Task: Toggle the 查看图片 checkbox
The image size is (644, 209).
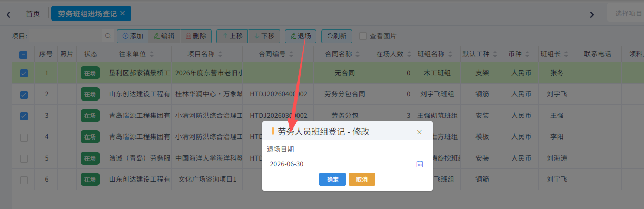Action: pyautogui.click(x=363, y=36)
